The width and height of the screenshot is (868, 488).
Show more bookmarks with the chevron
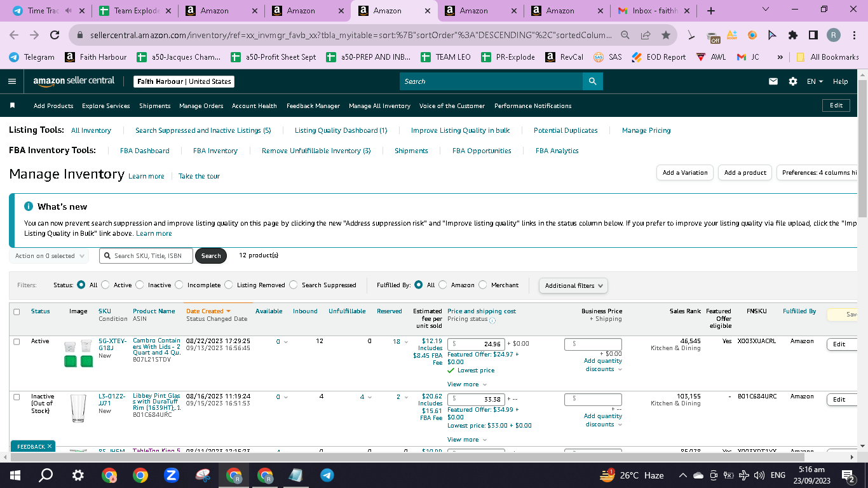tap(780, 57)
